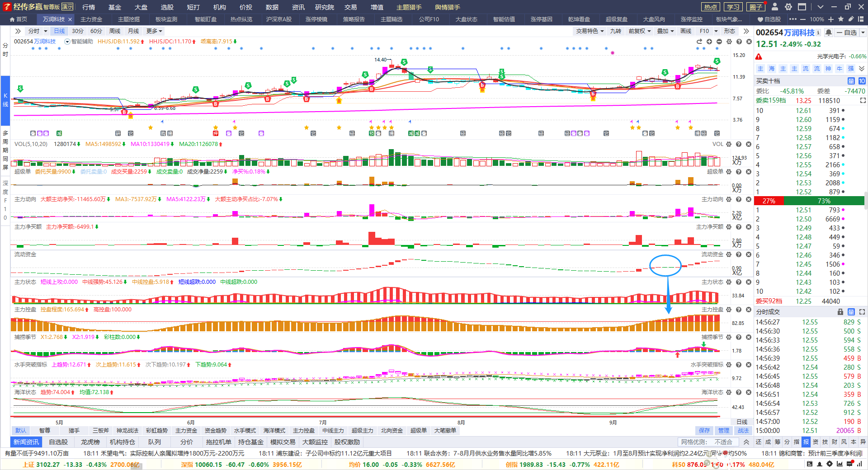This screenshot has height=470, width=868.
Task: Select the 海洋模式 template tab
Action: point(274,431)
